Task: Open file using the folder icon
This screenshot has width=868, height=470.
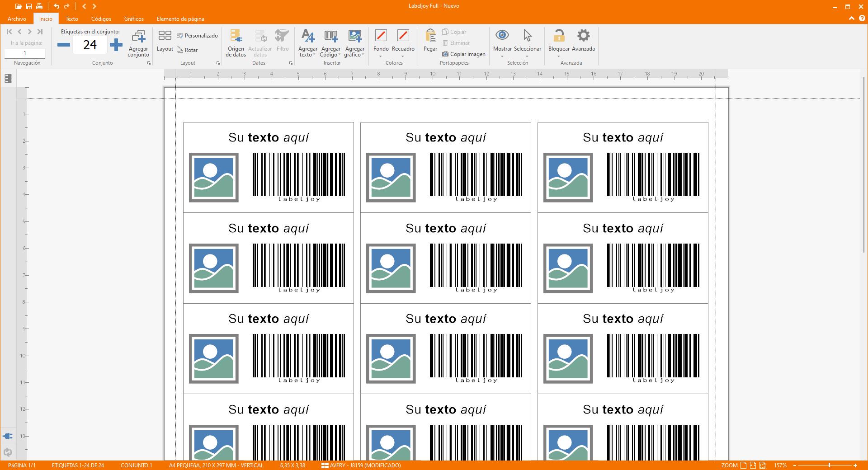Action: pyautogui.click(x=18, y=6)
